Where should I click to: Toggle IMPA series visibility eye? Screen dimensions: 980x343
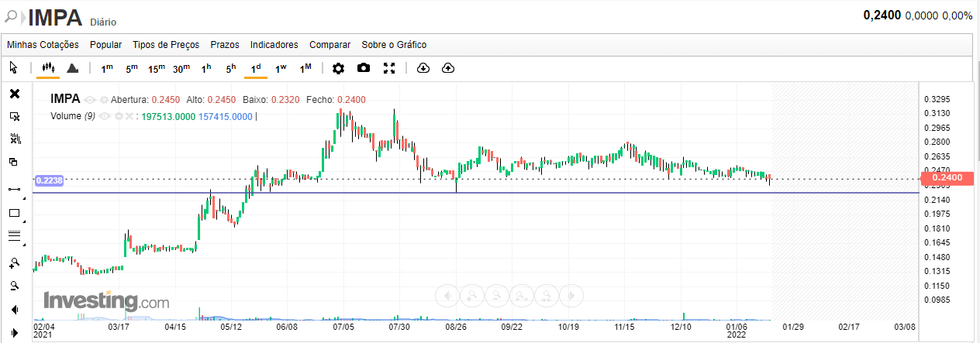coord(90,100)
